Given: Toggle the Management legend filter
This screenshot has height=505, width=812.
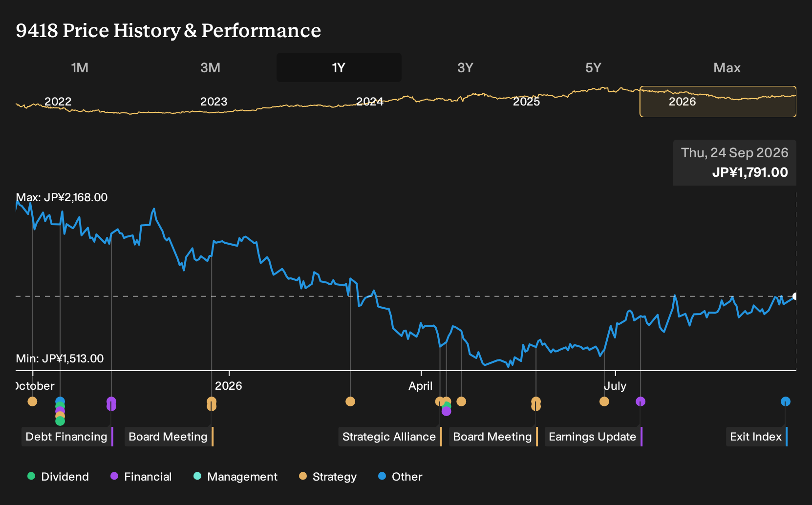Looking at the screenshot, I should [235, 477].
